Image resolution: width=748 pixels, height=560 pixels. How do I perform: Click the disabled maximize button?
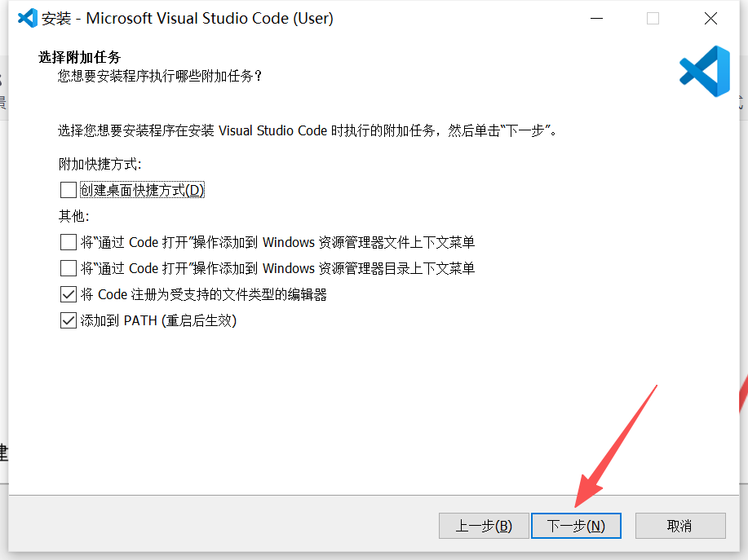[653, 19]
